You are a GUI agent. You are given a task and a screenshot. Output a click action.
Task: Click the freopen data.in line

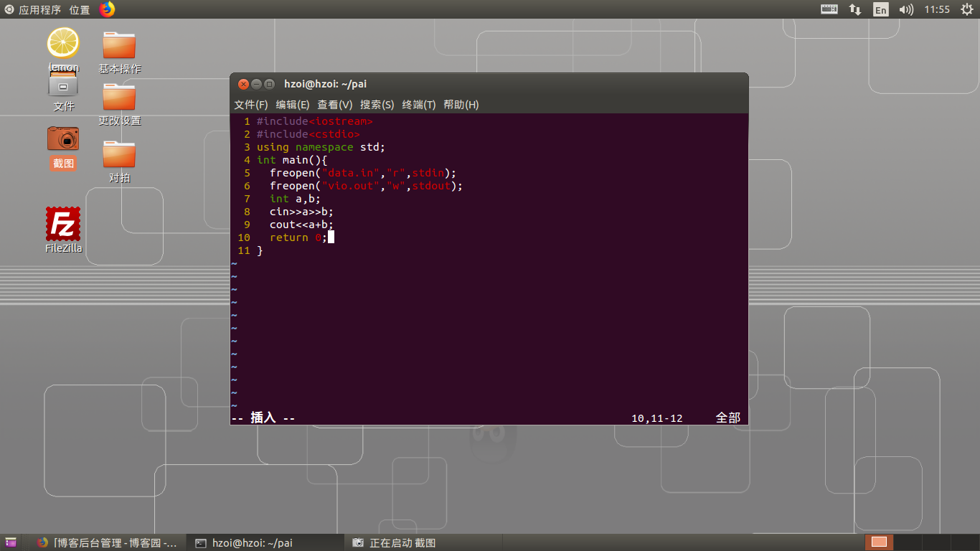363,173
